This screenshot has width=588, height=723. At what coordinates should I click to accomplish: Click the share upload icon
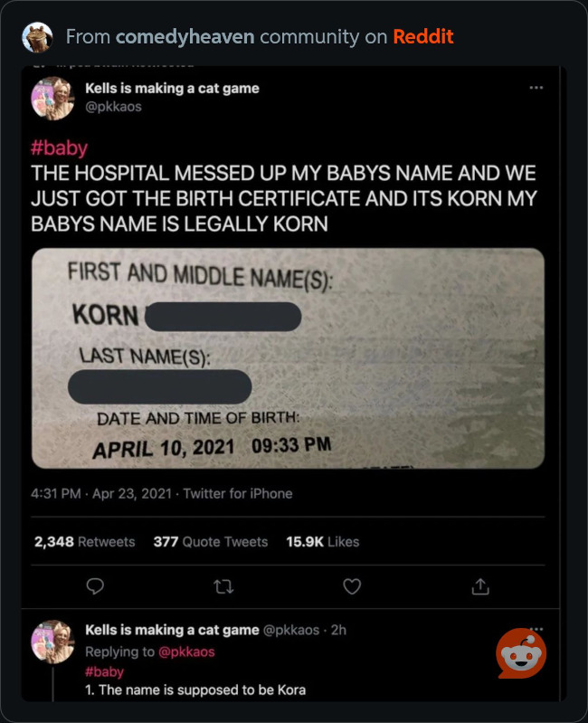479,586
